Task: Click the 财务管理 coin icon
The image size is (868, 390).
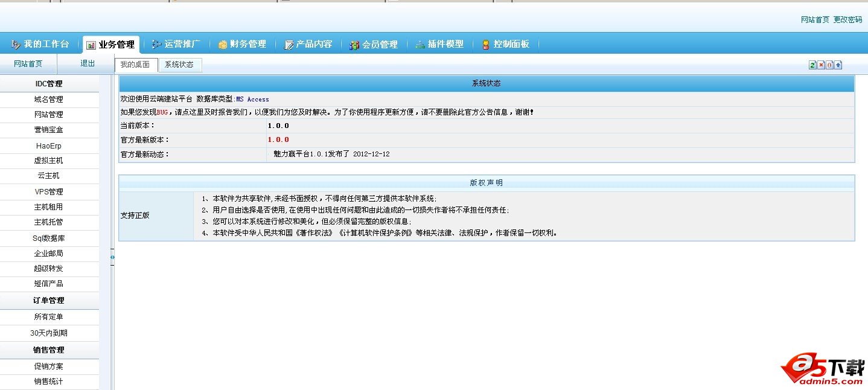Action: [x=223, y=45]
